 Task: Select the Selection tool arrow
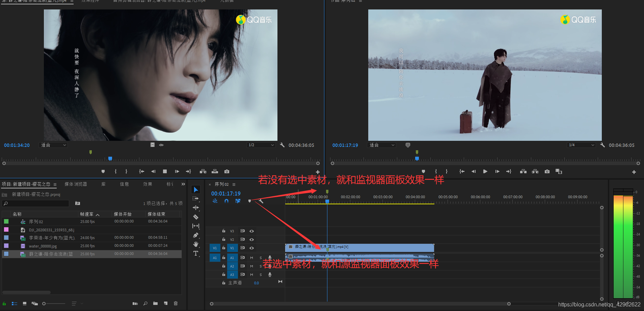(196, 189)
